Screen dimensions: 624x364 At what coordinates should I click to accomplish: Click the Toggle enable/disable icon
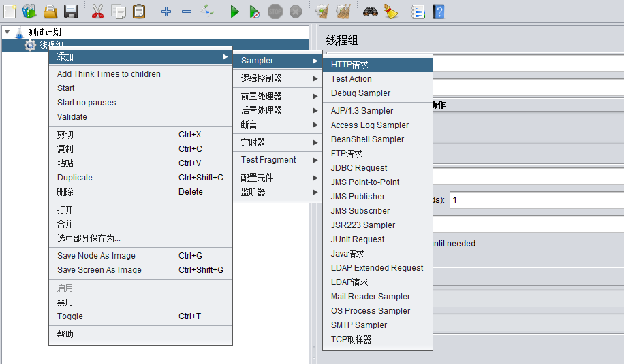tap(207, 12)
